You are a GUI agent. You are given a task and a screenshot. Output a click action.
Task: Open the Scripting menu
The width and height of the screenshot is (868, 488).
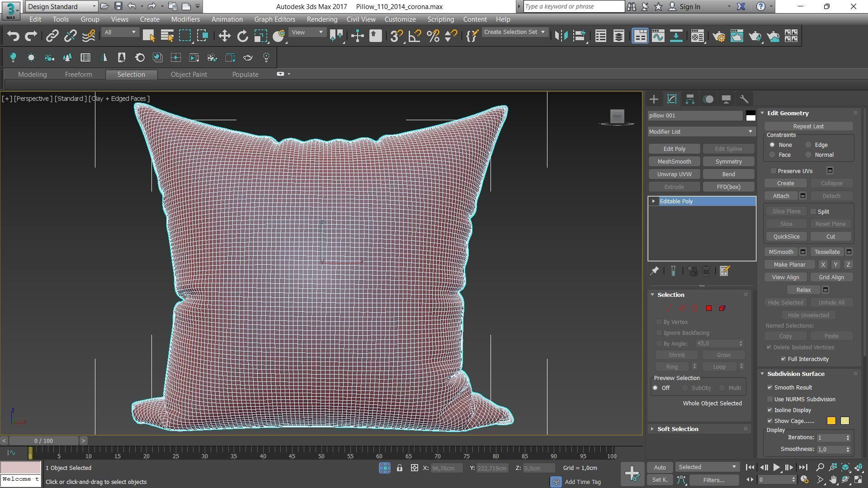[x=440, y=19]
